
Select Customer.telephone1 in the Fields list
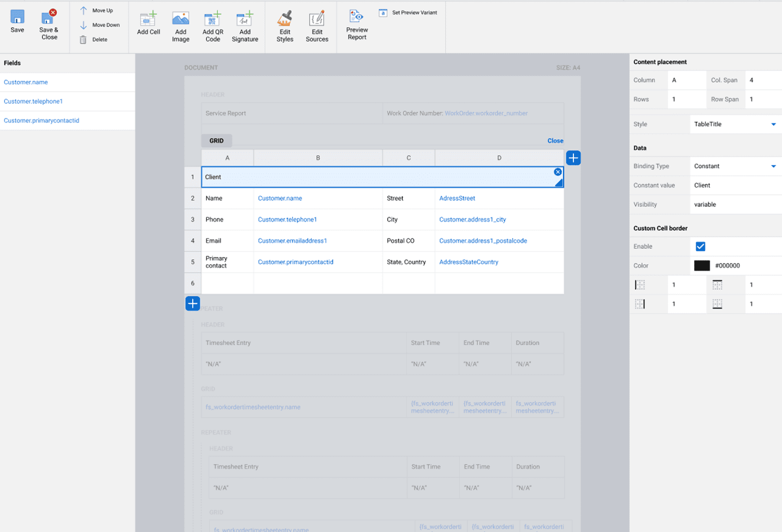point(33,101)
